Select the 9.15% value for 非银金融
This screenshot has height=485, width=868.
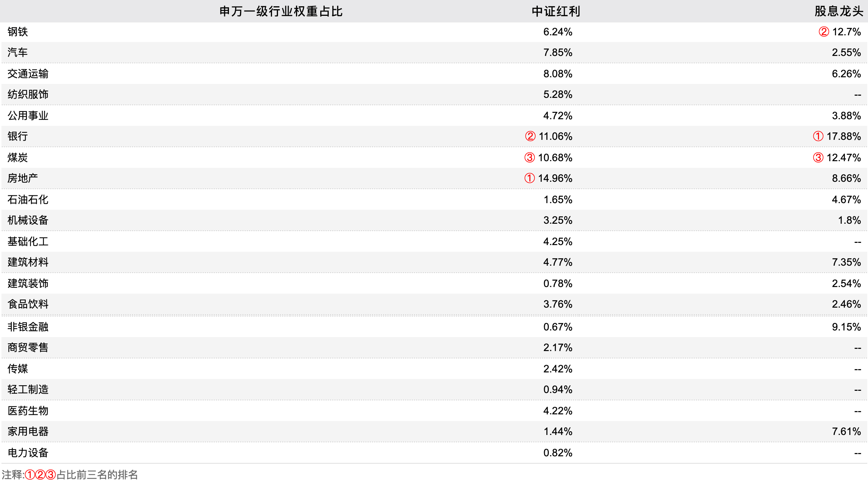pyautogui.click(x=846, y=327)
